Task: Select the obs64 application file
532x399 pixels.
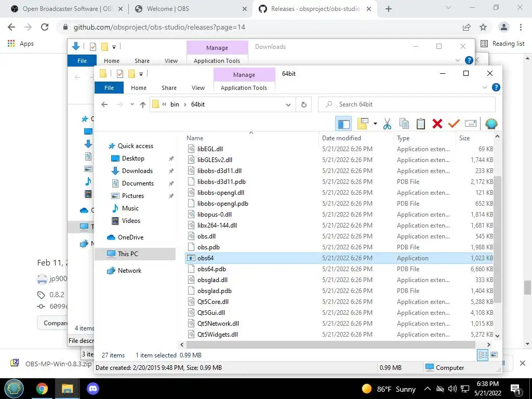Action: [339, 258]
